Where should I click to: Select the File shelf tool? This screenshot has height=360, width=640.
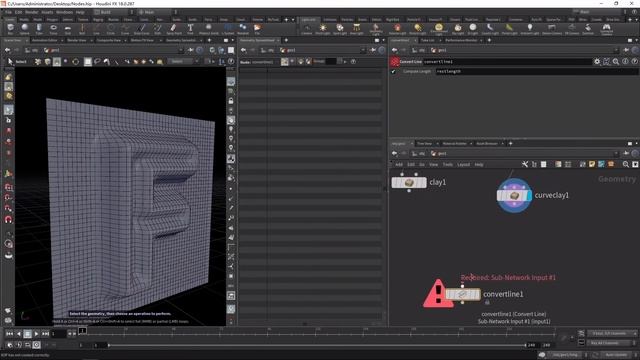click(257, 29)
